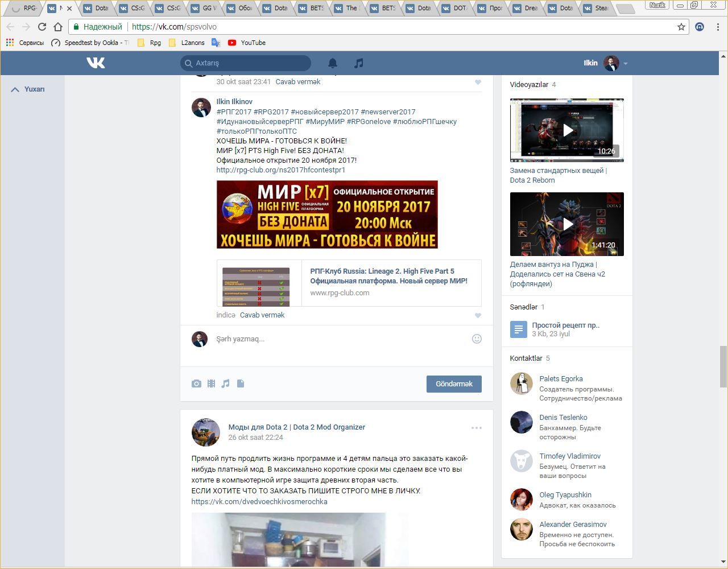Open the L2anons bookmarks folder
728x569 pixels.
pos(187,43)
